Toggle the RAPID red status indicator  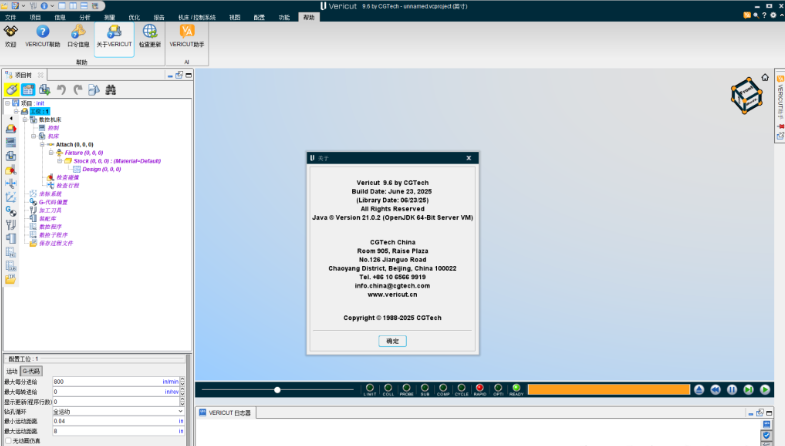point(480,388)
